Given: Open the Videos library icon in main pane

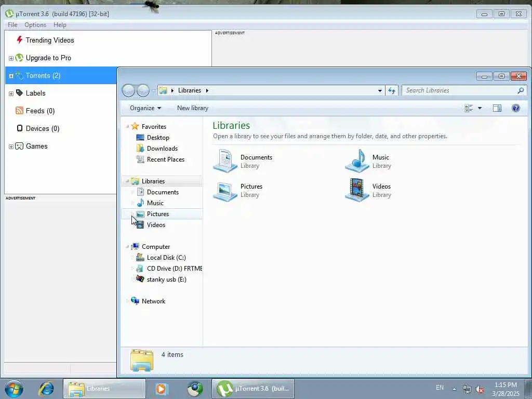Looking at the screenshot, I should (357, 190).
